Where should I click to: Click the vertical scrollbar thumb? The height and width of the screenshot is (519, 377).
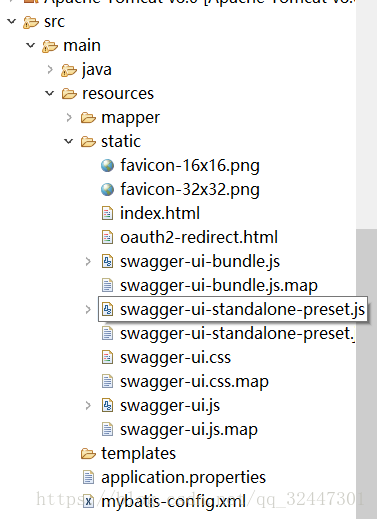[366, 374]
